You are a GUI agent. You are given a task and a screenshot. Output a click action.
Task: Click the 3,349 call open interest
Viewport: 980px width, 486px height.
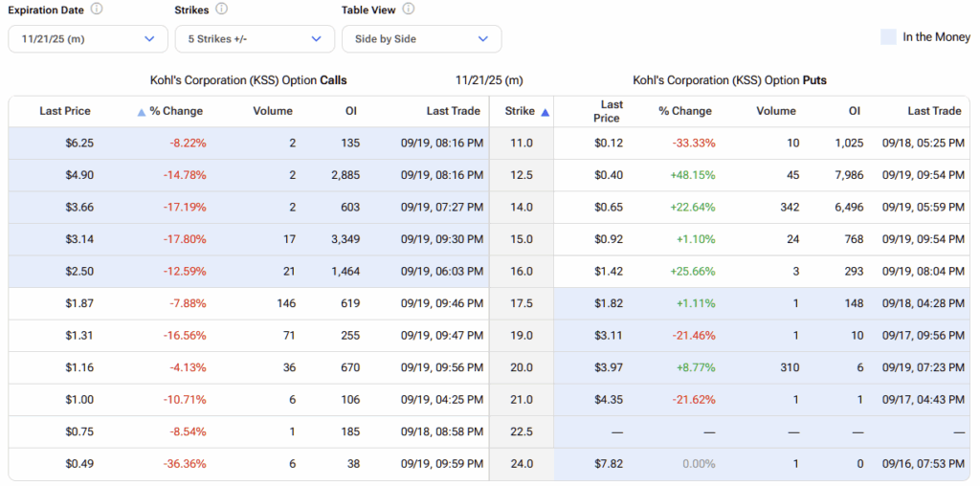(346, 239)
